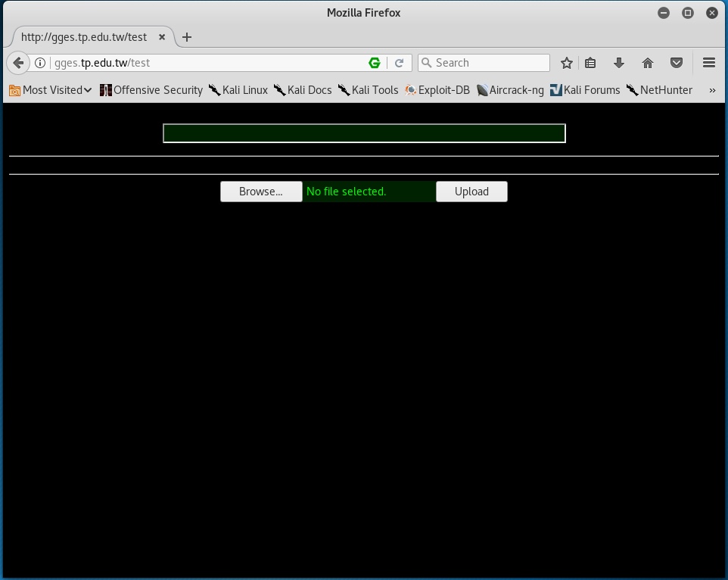Viewport: 728px width, 580px height.
Task: Open the downloads arrow icon
Action: click(619, 63)
